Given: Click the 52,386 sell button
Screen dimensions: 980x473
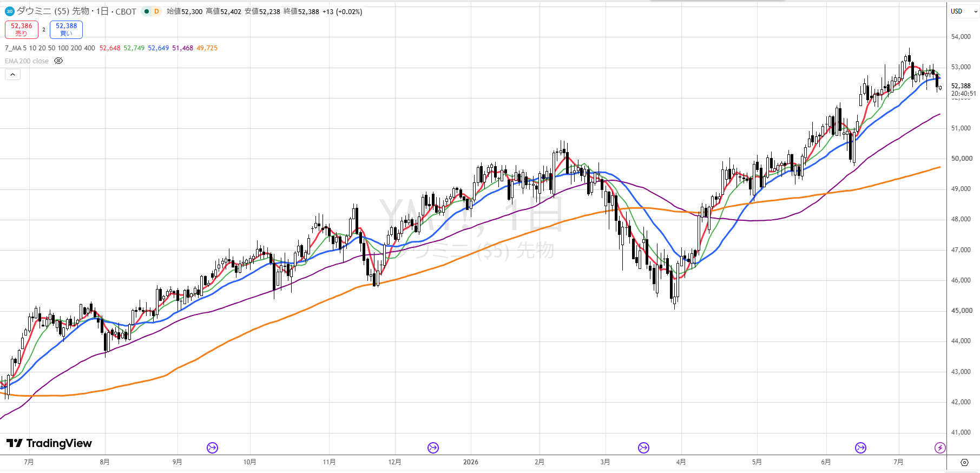Looking at the screenshot, I should point(22,29).
